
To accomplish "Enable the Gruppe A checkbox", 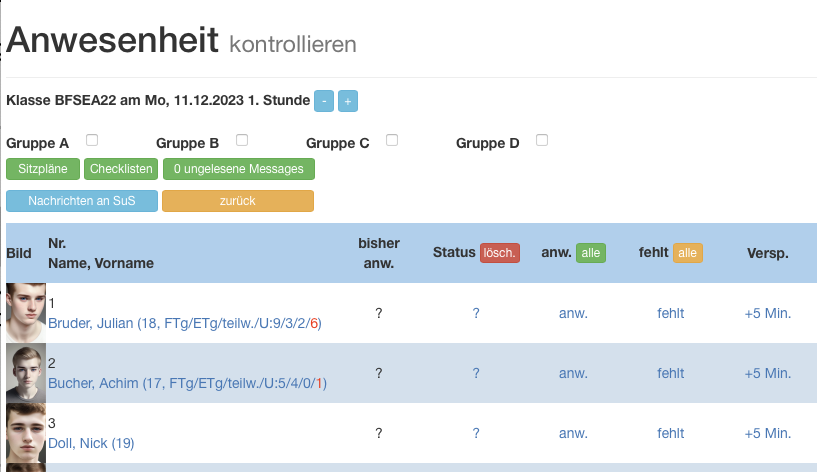I will coord(92,140).
